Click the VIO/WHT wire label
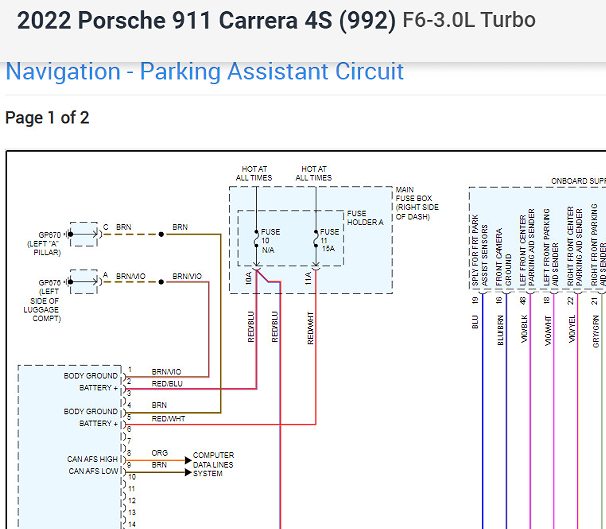The image size is (606, 529). pos(548,330)
